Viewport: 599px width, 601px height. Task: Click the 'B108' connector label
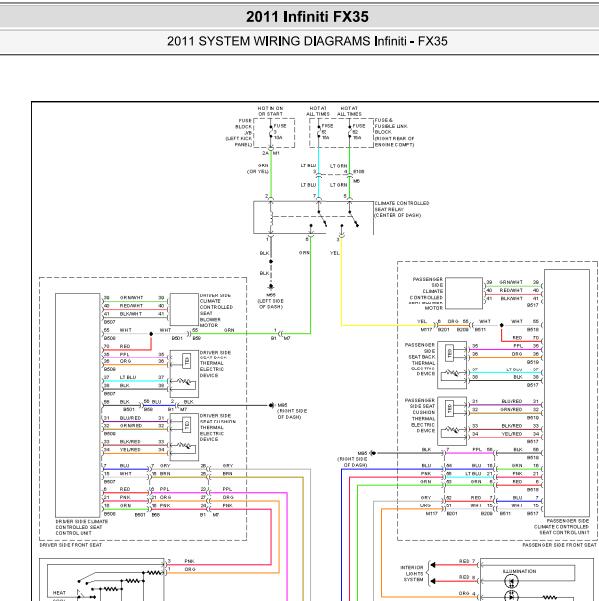click(359, 171)
